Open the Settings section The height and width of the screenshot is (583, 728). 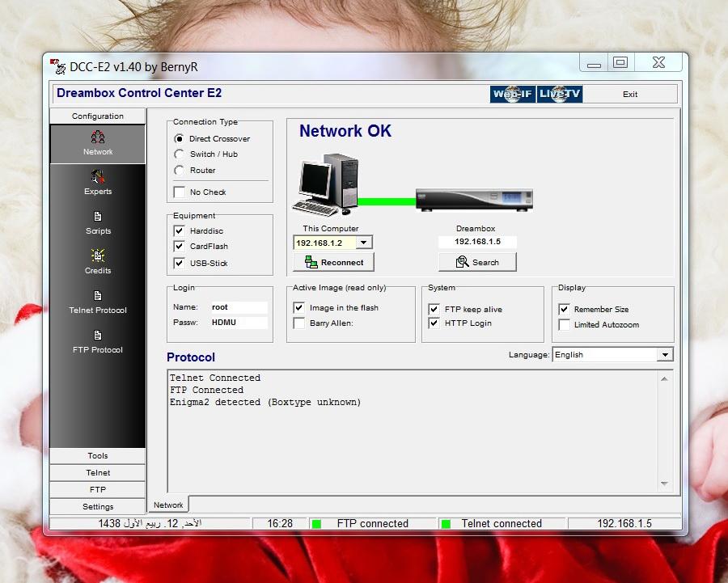pos(98,507)
